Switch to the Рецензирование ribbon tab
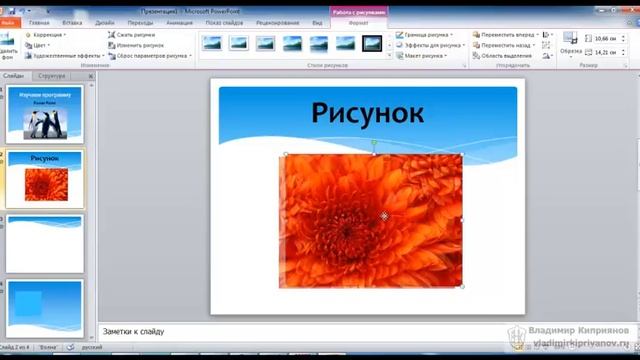 (x=278, y=23)
